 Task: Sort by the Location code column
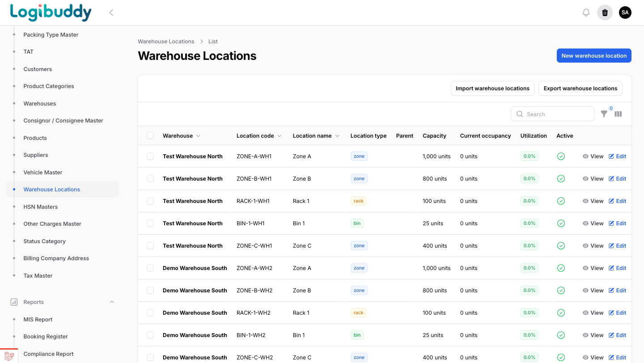point(259,136)
